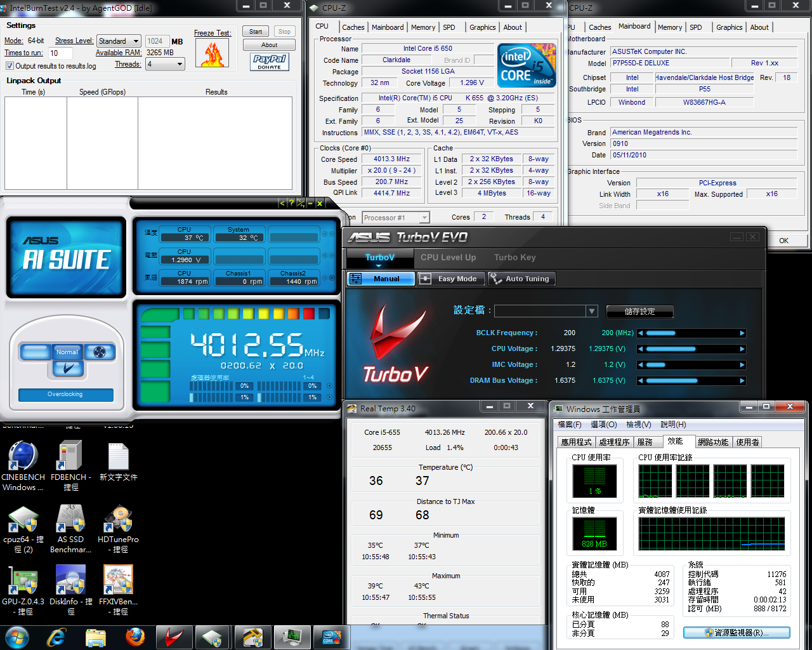Click the BCLK Frequency slider
The image size is (812, 650).
pos(691,333)
